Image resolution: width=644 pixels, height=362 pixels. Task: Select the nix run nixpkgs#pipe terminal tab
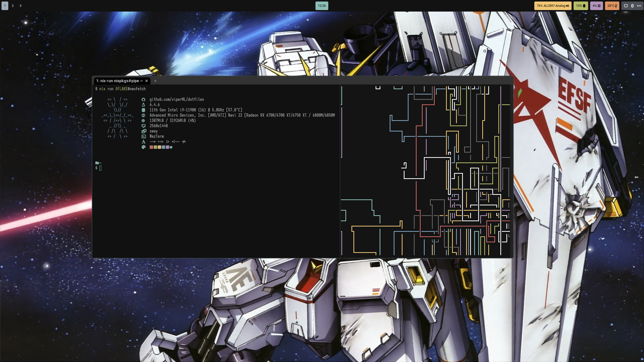(x=119, y=81)
